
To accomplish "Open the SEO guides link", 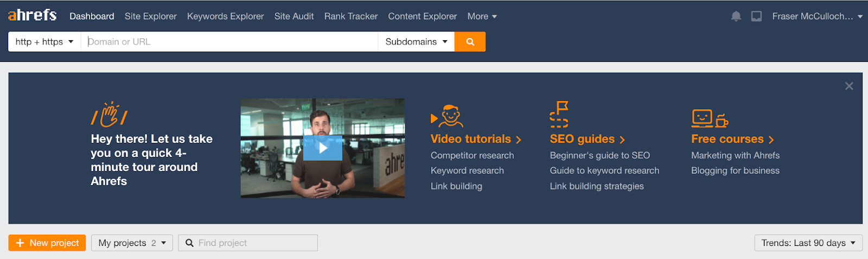I will [x=588, y=139].
